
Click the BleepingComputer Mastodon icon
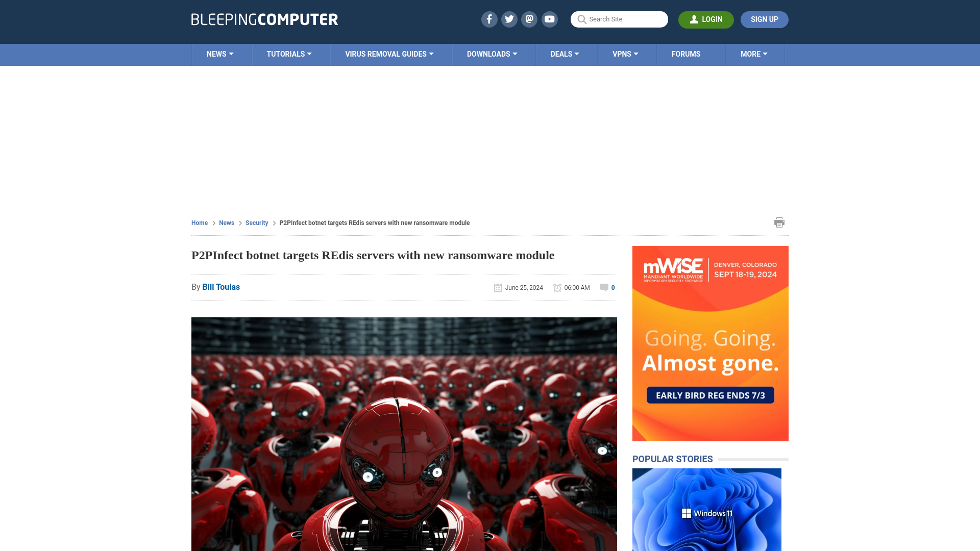click(530, 19)
